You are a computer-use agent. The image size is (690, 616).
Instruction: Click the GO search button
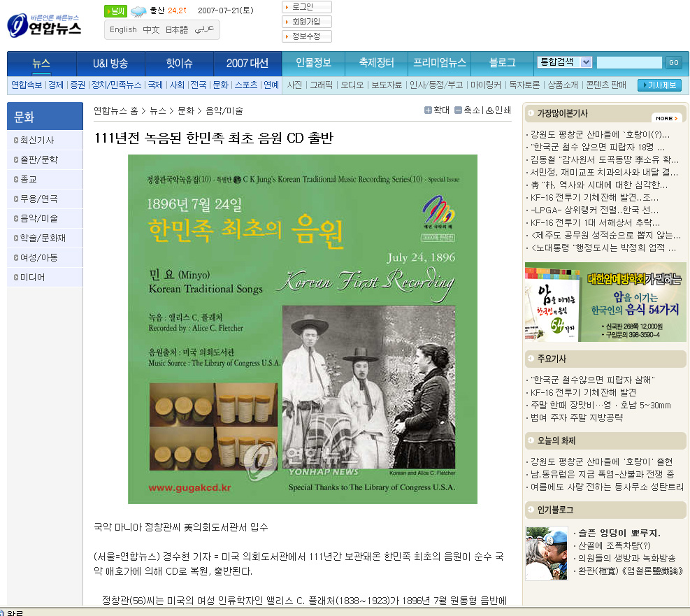click(x=674, y=62)
